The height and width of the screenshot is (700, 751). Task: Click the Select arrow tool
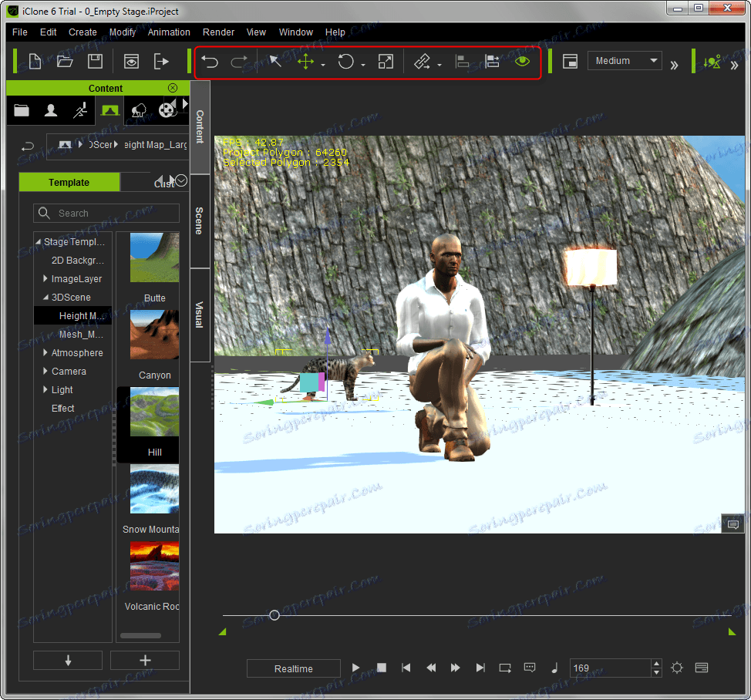tap(275, 62)
